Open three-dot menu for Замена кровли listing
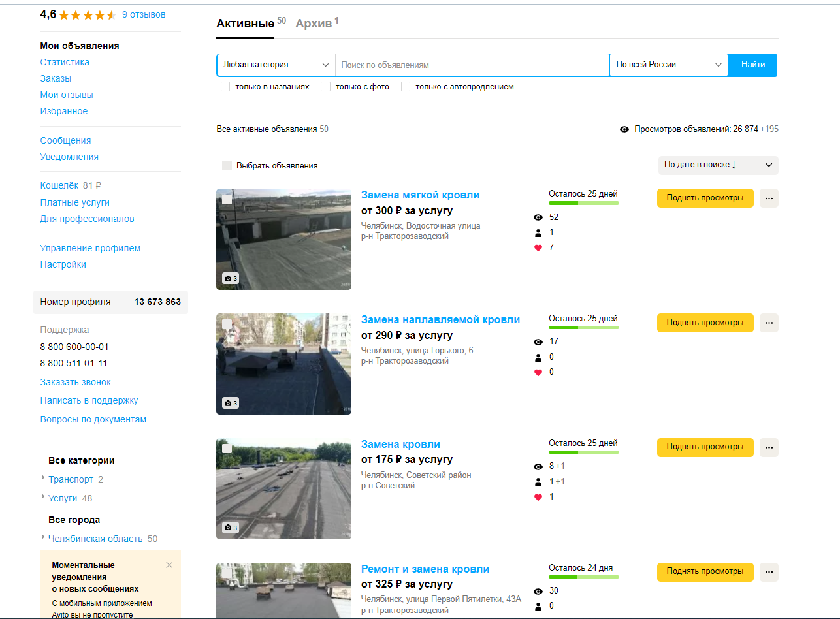Image resolution: width=840 pixels, height=619 pixels. coord(769,447)
